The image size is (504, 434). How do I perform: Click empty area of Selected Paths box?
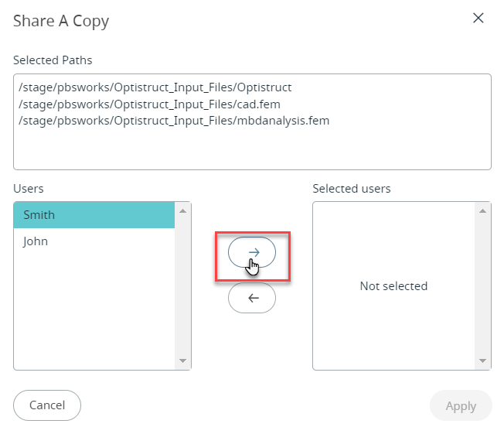[x=252, y=149]
